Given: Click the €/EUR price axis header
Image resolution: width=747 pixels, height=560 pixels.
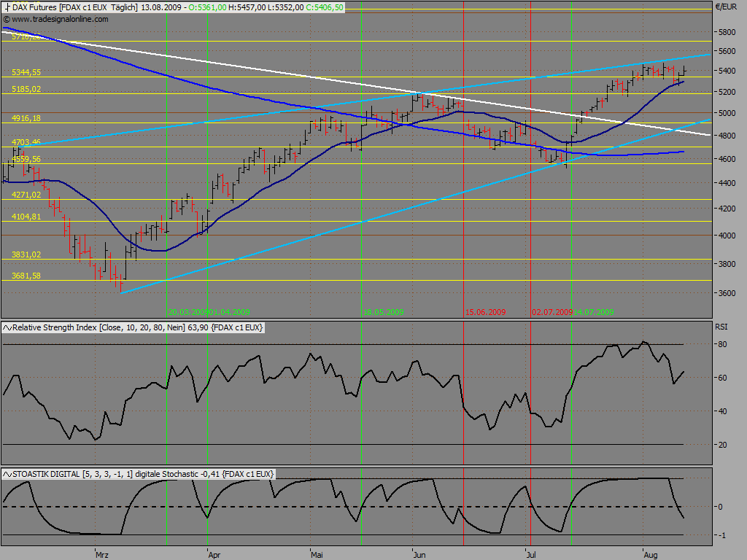Looking at the screenshot, I should [x=726, y=7].
